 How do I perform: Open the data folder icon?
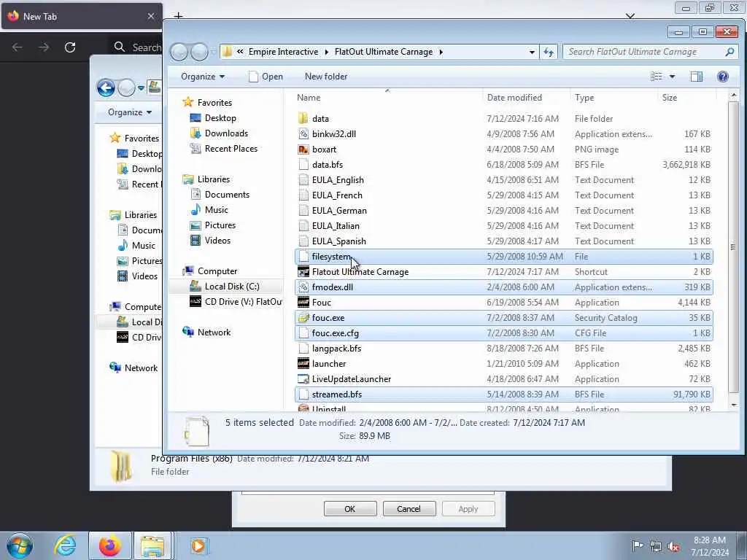click(x=303, y=119)
